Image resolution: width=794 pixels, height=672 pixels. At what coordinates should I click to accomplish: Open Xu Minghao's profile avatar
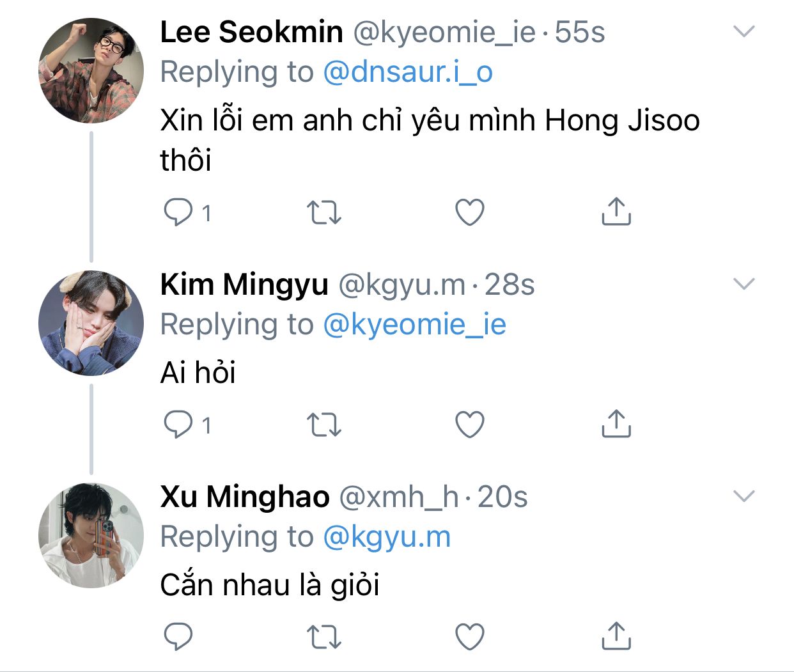tap(91, 536)
